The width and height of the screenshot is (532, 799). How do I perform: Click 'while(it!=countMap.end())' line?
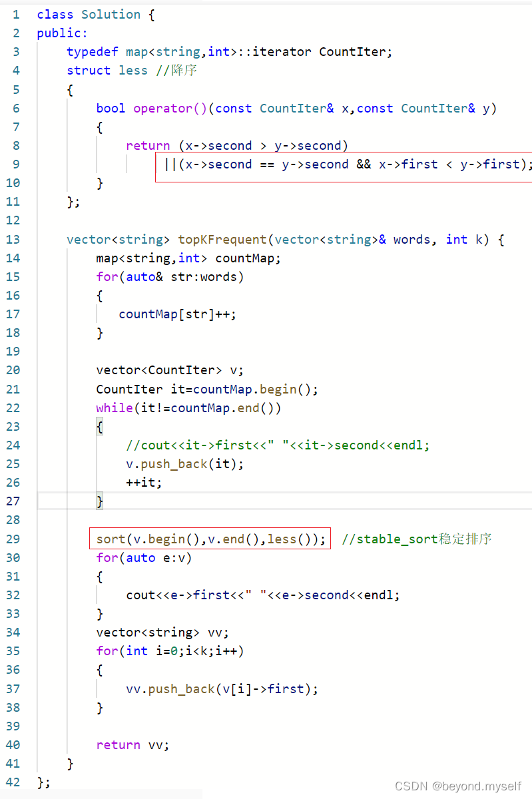(x=188, y=407)
